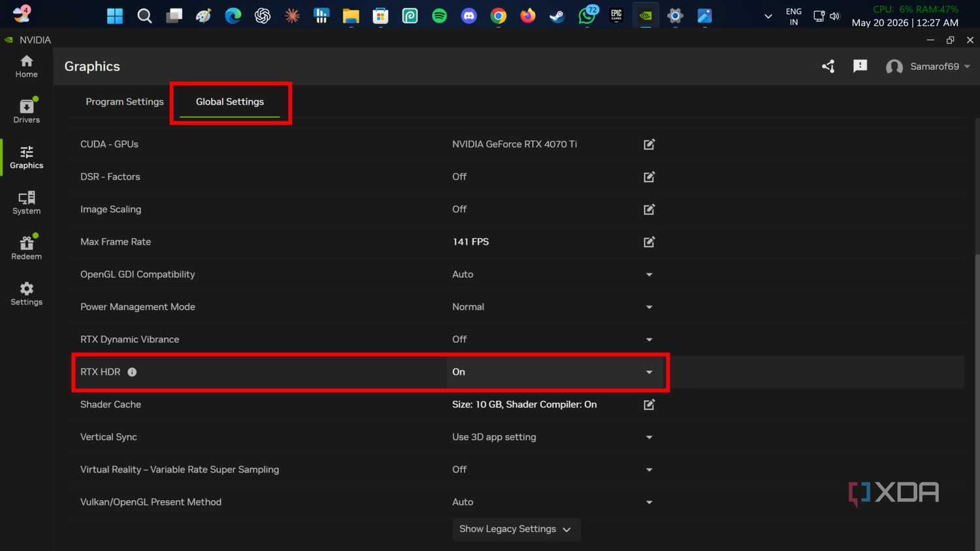Open the Redeem section
The height and width of the screenshot is (551, 980).
[26, 247]
